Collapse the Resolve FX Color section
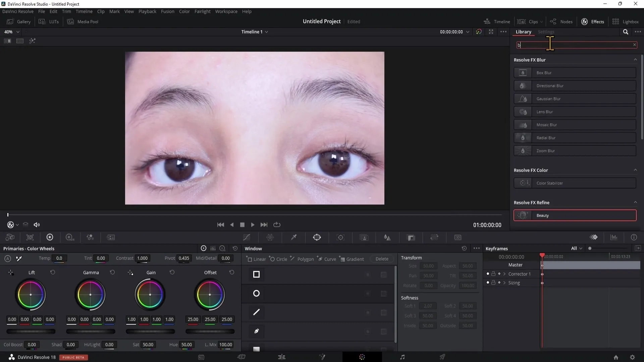This screenshot has height=362, width=644. 635,170
